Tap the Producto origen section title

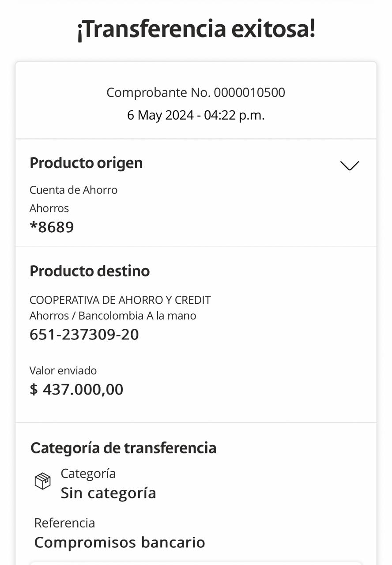(x=86, y=163)
